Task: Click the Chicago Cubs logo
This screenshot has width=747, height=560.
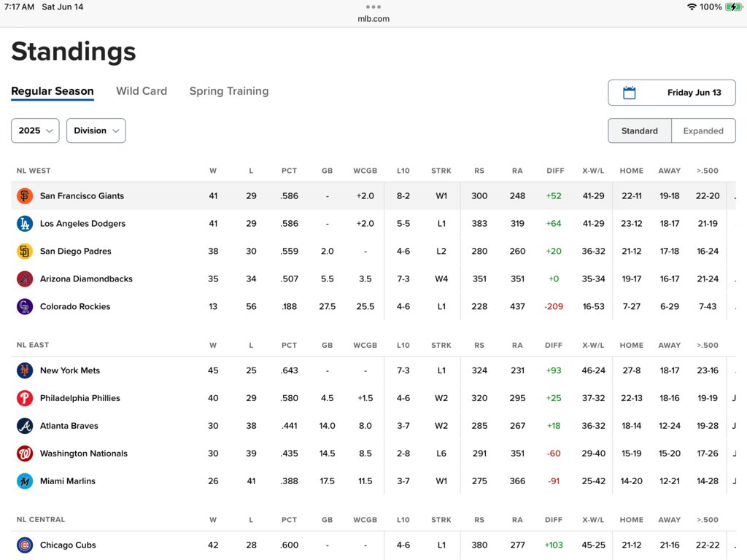Action: [25, 545]
